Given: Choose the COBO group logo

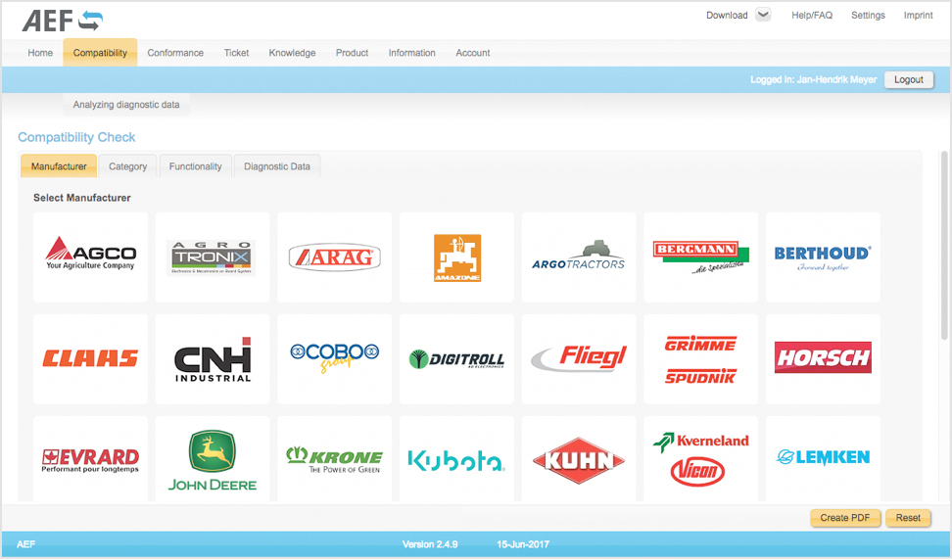Looking at the screenshot, I should point(335,358).
